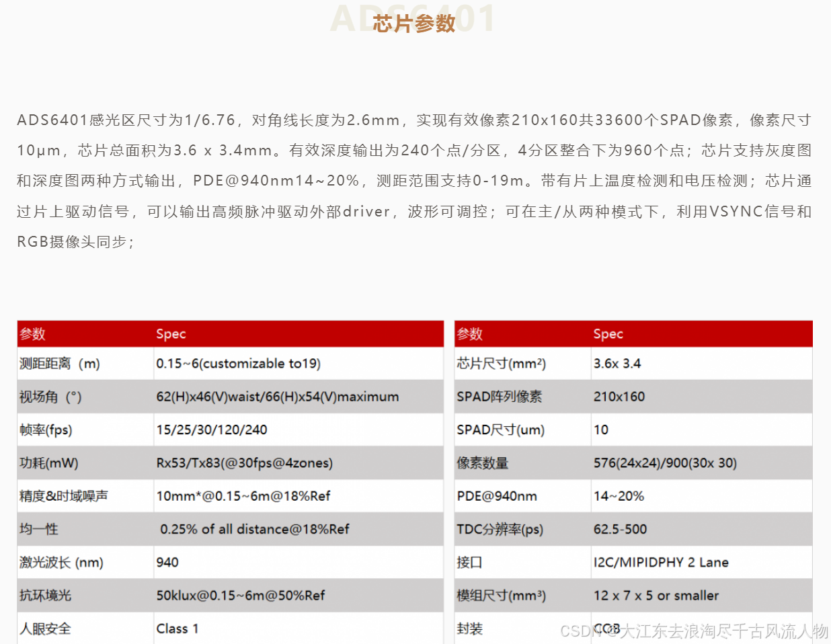The image size is (831, 644).
Task: Click the 3.6x 3.4 chip size value
Action: [617, 364]
